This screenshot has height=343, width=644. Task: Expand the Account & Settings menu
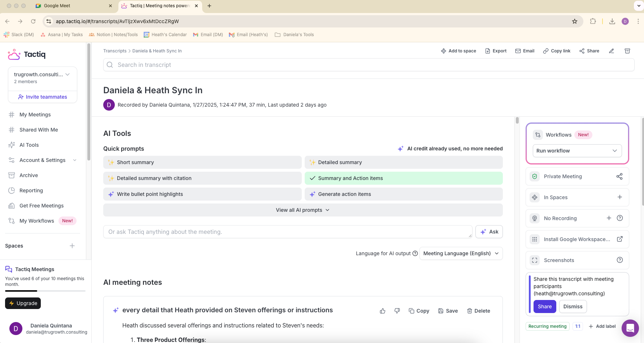pyautogui.click(x=43, y=160)
